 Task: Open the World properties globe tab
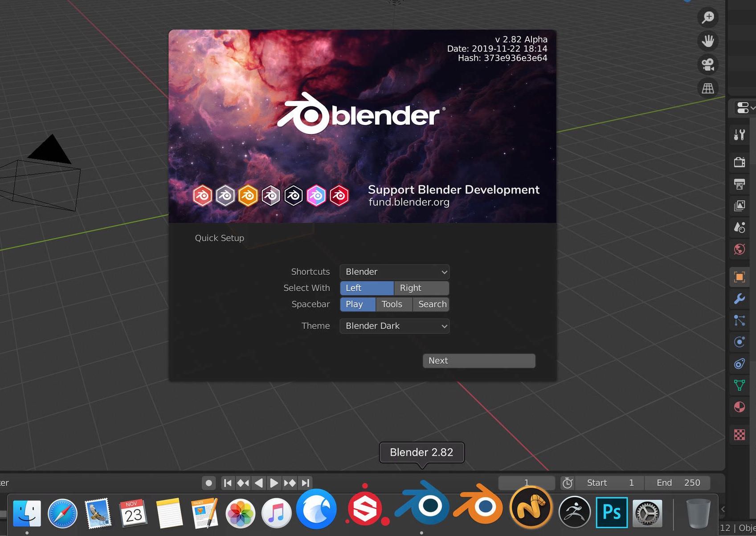coord(740,249)
